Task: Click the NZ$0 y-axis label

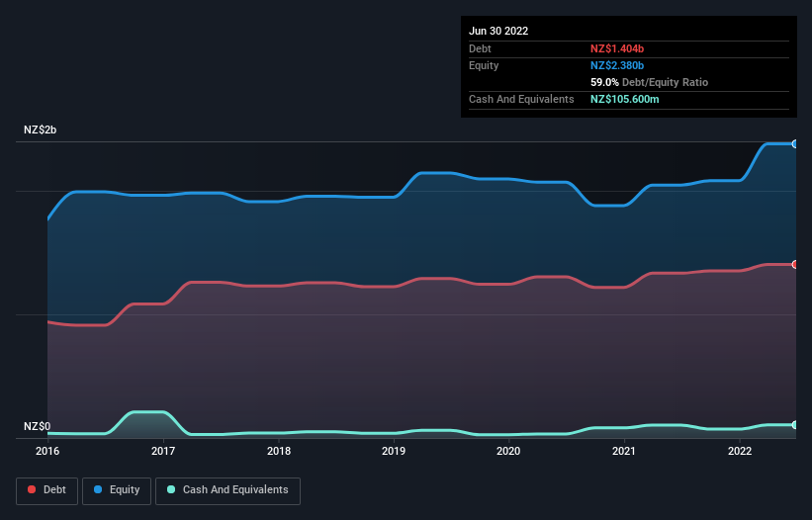Action: point(38,426)
